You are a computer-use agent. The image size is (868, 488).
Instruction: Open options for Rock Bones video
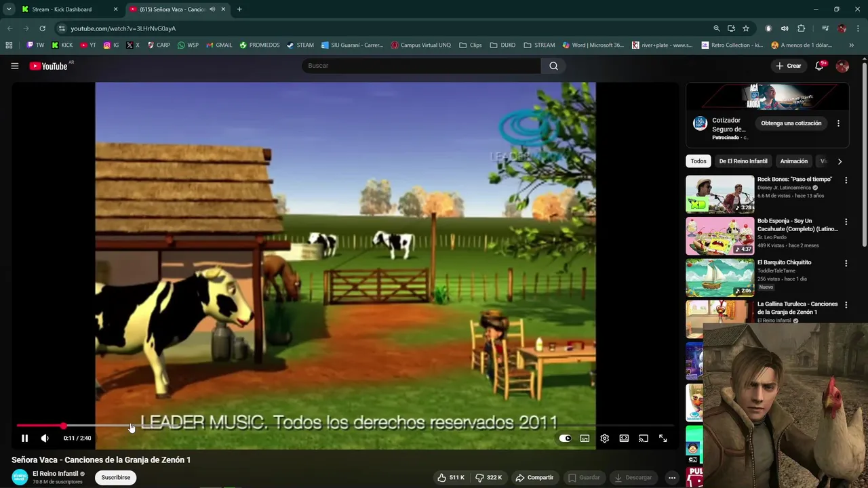coord(846,180)
